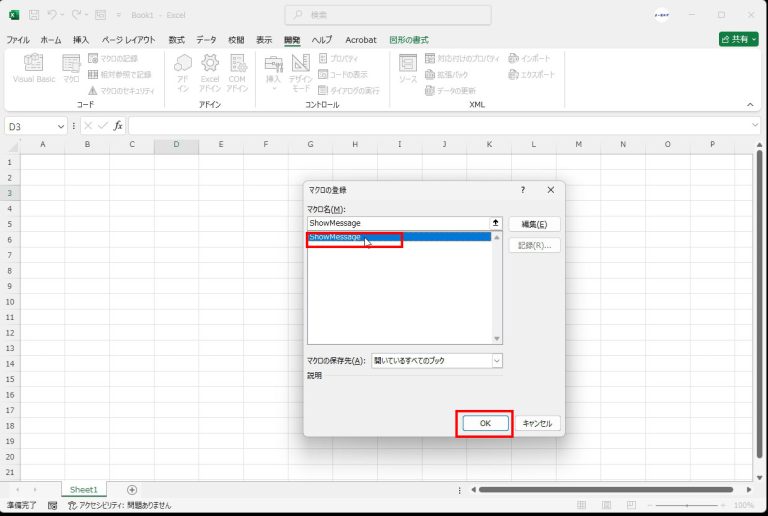Click the Excel アドイン icon
Viewport: 768px width, 516px height.
point(210,70)
